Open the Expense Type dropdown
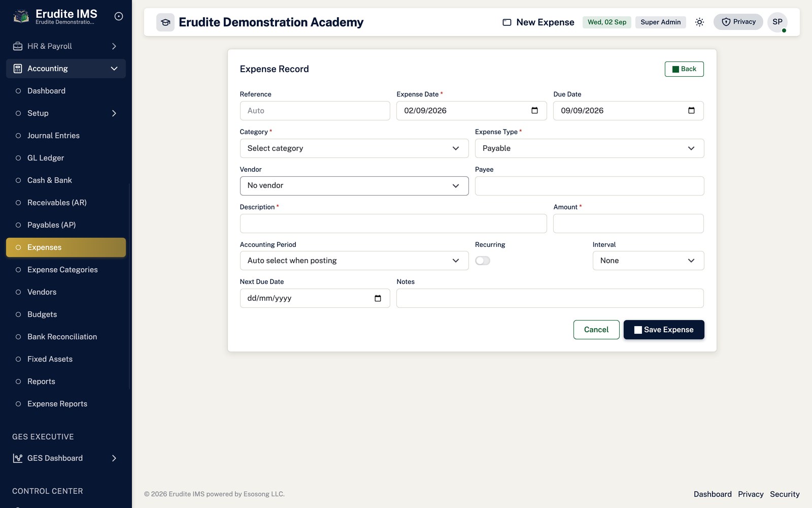Image resolution: width=812 pixels, height=508 pixels. click(589, 148)
